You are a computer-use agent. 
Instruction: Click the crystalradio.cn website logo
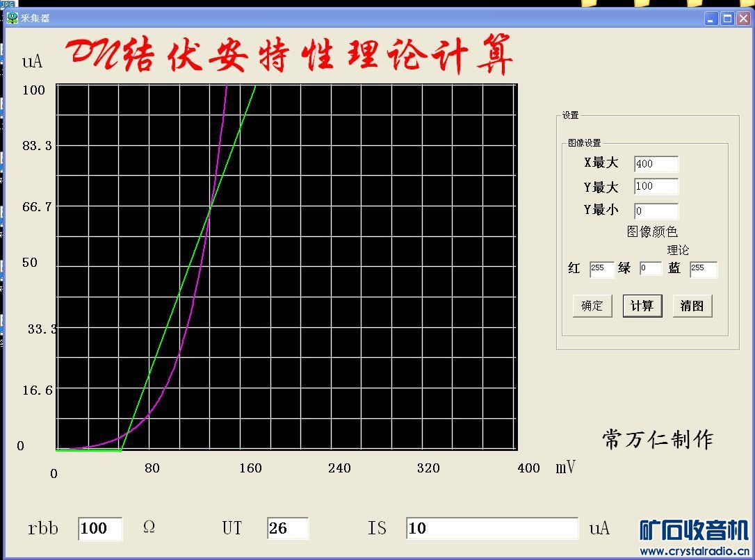(x=695, y=537)
